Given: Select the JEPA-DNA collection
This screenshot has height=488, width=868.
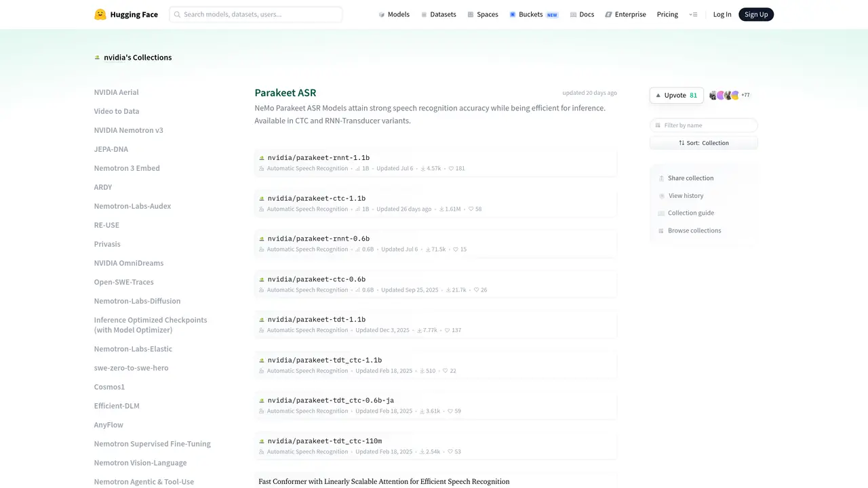Looking at the screenshot, I should 111,149.
